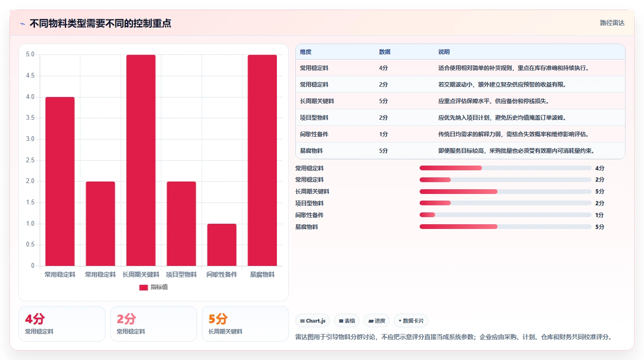Click description starting 即便服务目标较高
This screenshot has height=360, width=644.
point(516,151)
